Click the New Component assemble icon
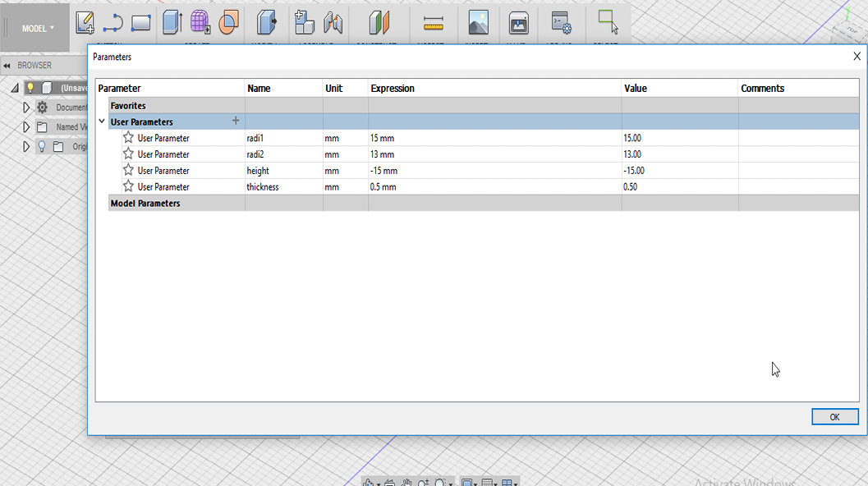The height and width of the screenshot is (486, 868). 304,23
